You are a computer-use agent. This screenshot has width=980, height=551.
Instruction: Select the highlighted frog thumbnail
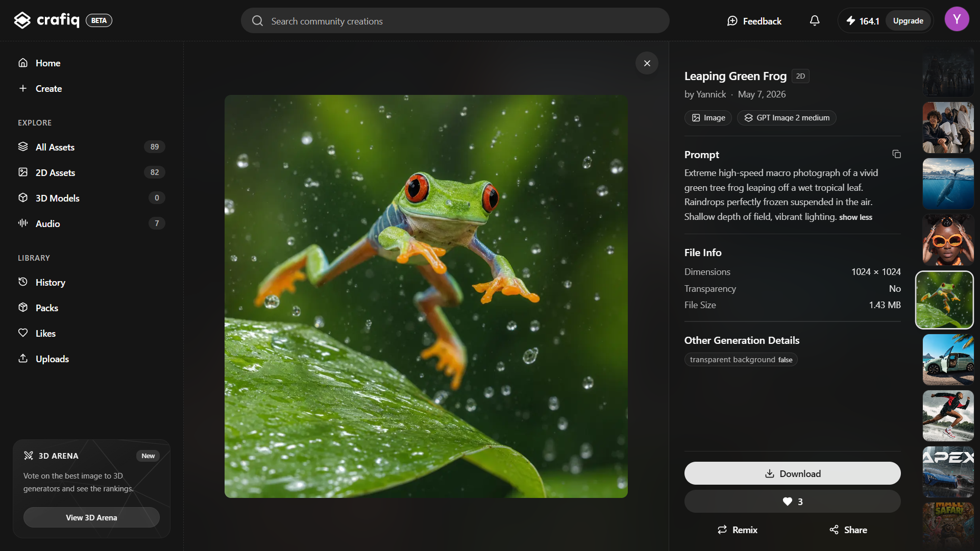pyautogui.click(x=945, y=300)
